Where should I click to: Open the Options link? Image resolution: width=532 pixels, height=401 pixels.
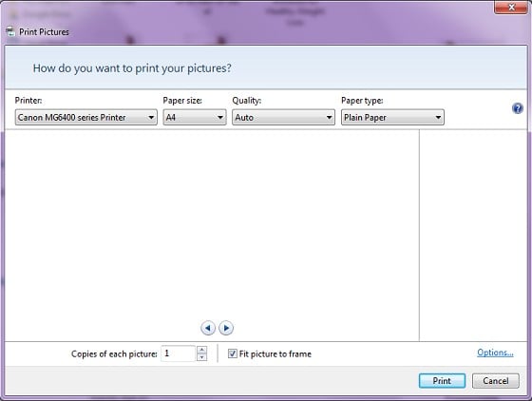[495, 353]
